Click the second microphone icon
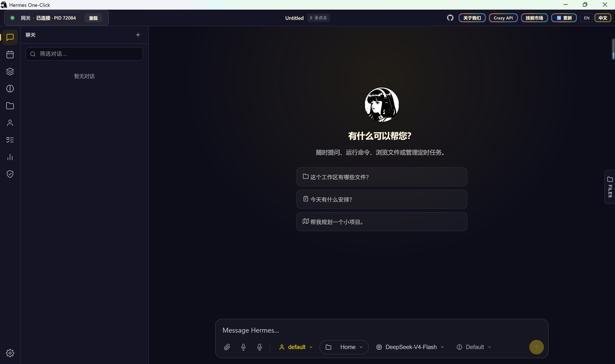Screen dimensions: 615x364 coord(260,347)
